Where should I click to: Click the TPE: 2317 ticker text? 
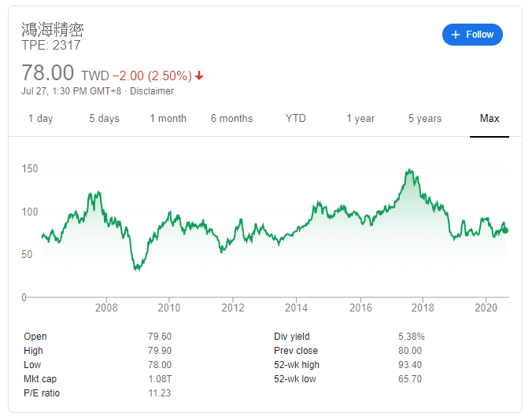(51, 45)
